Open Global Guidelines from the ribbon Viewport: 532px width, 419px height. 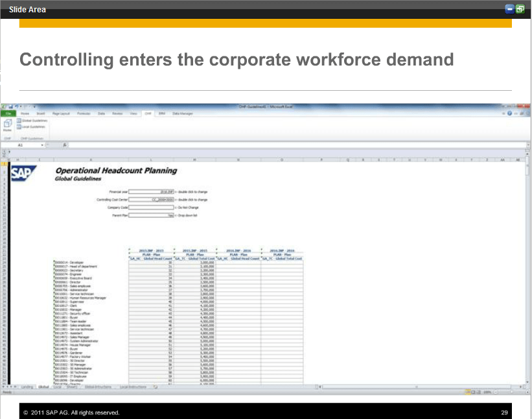pos(31,121)
